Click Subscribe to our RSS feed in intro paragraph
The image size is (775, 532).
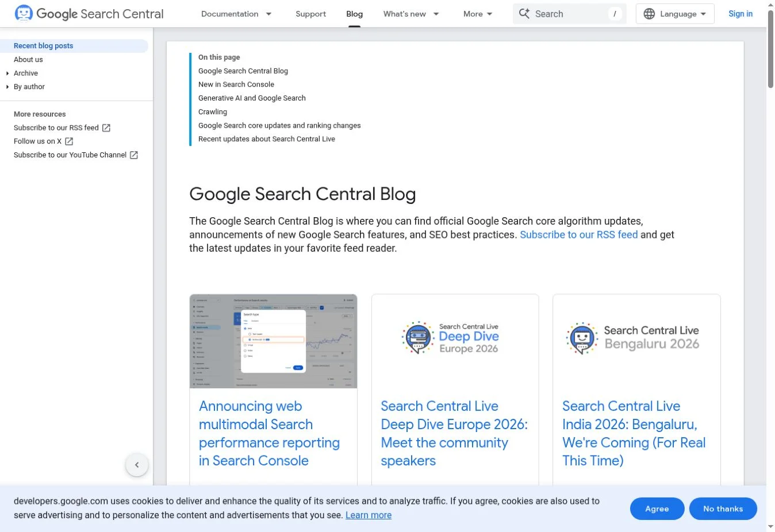coord(579,234)
